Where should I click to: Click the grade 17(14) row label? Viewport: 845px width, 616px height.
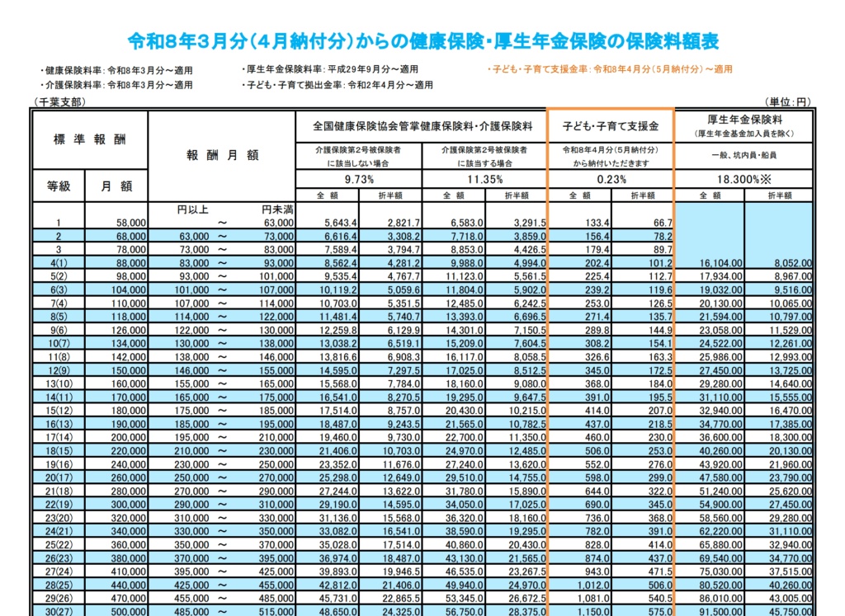[58, 436]
